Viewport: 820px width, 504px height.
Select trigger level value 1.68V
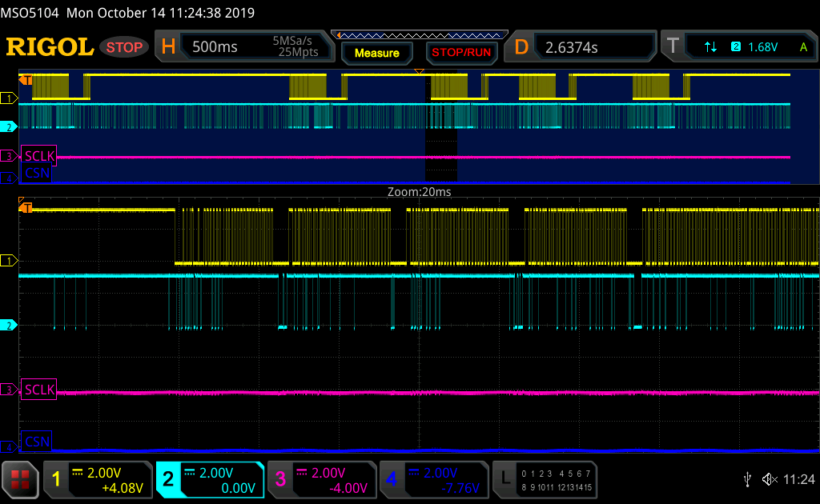click(x=763, y=47)
